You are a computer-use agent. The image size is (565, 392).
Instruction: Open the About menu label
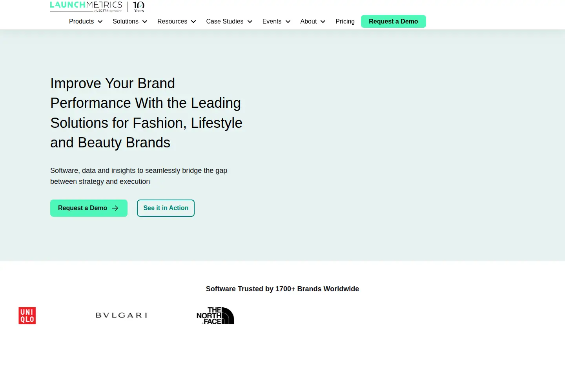(x=308, y=22)
